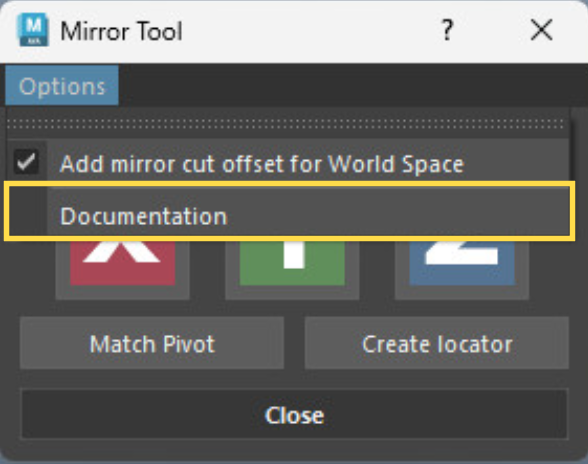
Task: Tear off the Options menu via dotted line
Action: [x=286, y=124]
